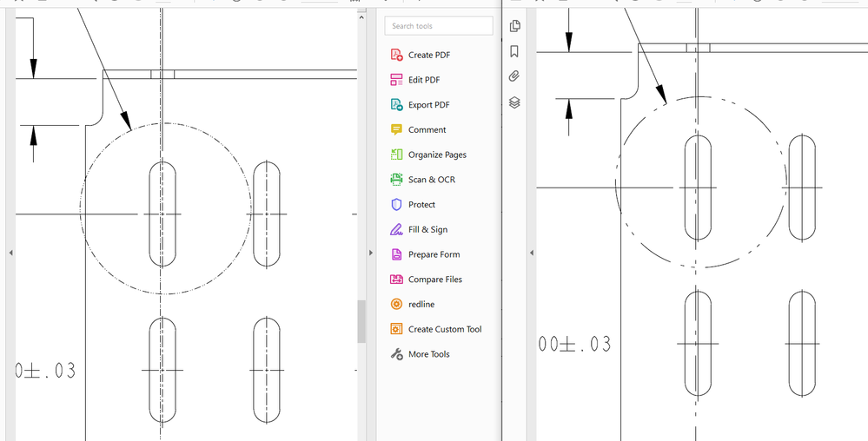868x441 pixels.
Task: Open the yellow Comment tool icon
Action: tap(396, 129)
